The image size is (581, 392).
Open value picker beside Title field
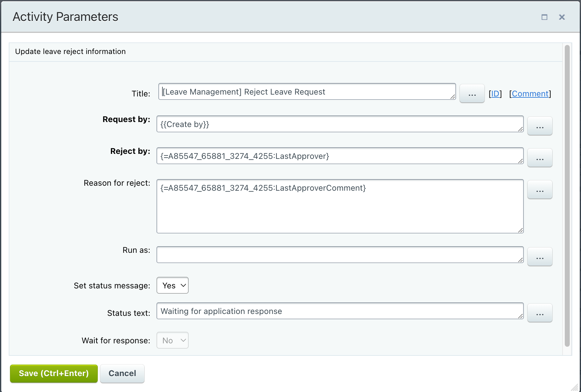[472, 94]
